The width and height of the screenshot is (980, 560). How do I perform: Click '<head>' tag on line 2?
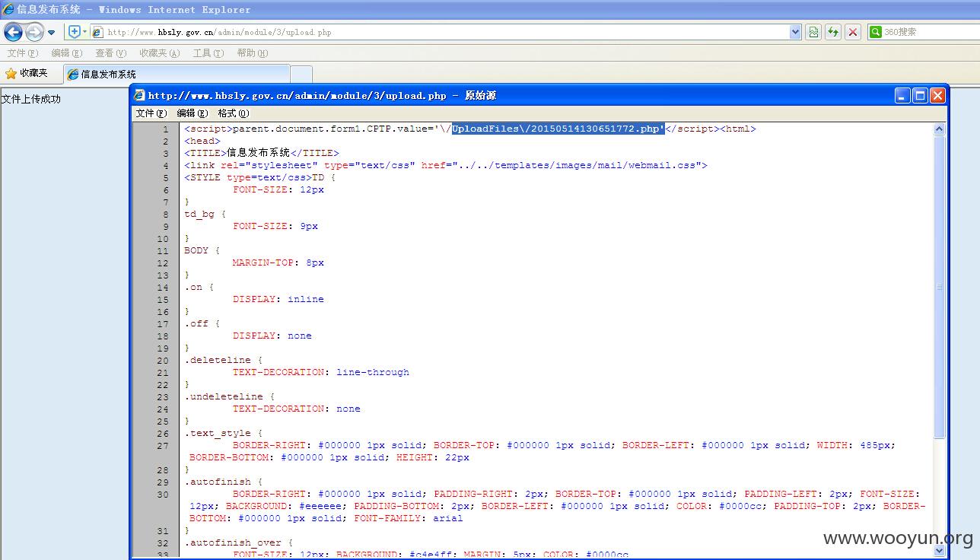pyautogui.click(x=202, y=141)
